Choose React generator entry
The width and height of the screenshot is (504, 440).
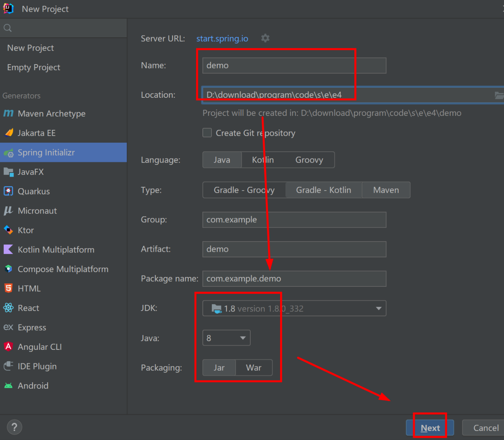[x=63, y=308]
